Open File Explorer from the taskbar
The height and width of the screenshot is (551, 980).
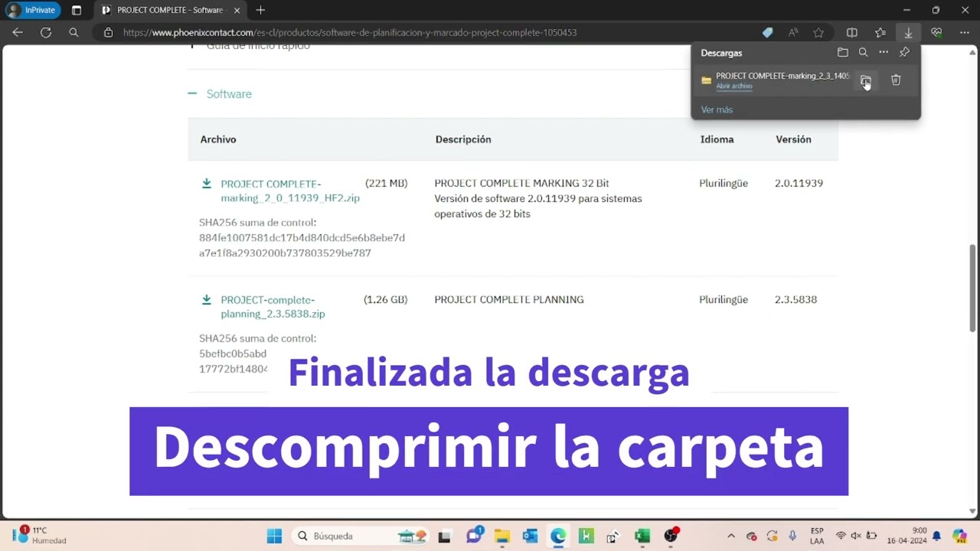tap(501, 536)
